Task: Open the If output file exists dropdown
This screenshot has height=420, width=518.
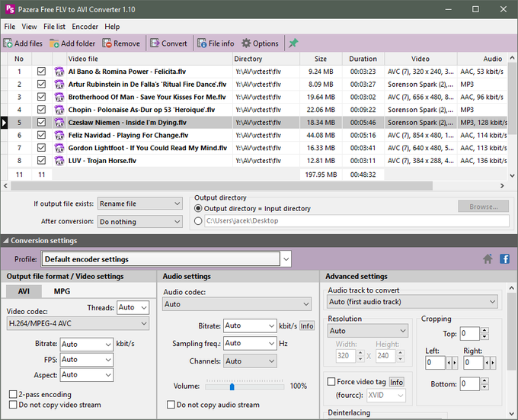Action: pos(139,204)
